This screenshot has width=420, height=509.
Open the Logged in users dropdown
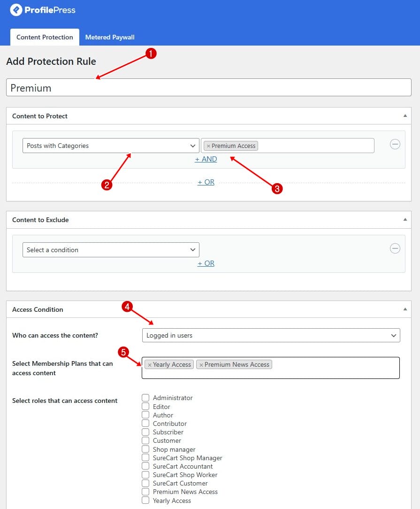pyautogui.click(x=271, y=335)
